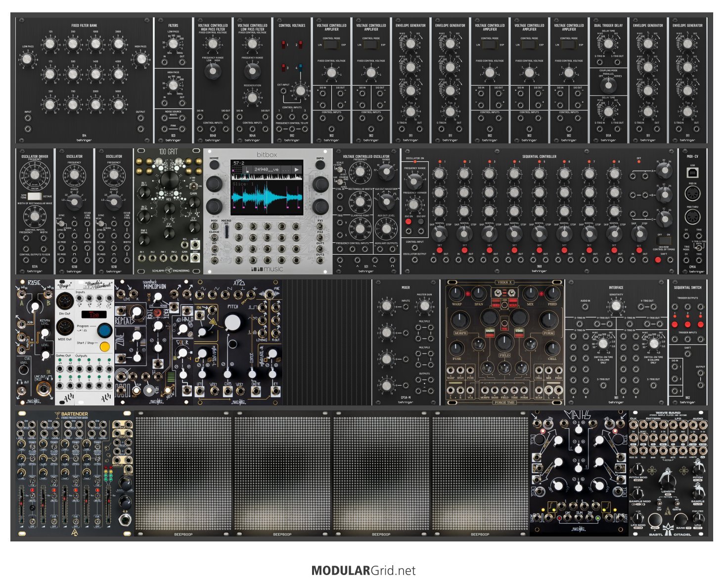Image resolution: width=728 pixels, height=581 pixels.
Task: Toggle the x100 switch on 100 Grit
Action: coord(192,185)
